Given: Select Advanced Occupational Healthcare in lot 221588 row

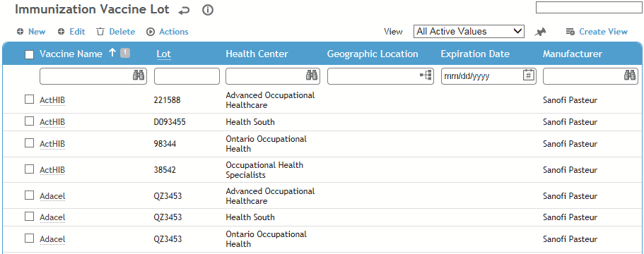Looking at the screenshot, I should pyautogui.click(x=270, y=100).
